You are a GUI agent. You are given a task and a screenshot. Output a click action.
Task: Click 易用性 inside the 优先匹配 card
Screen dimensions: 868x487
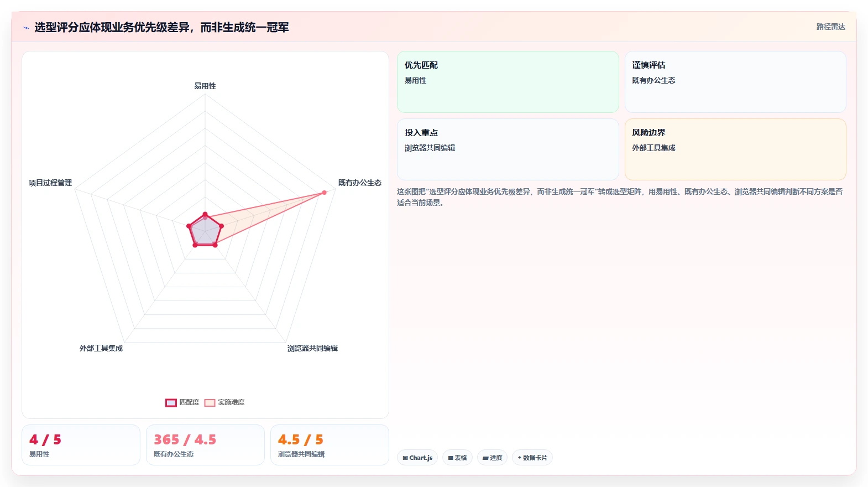(x=415, y=80)
